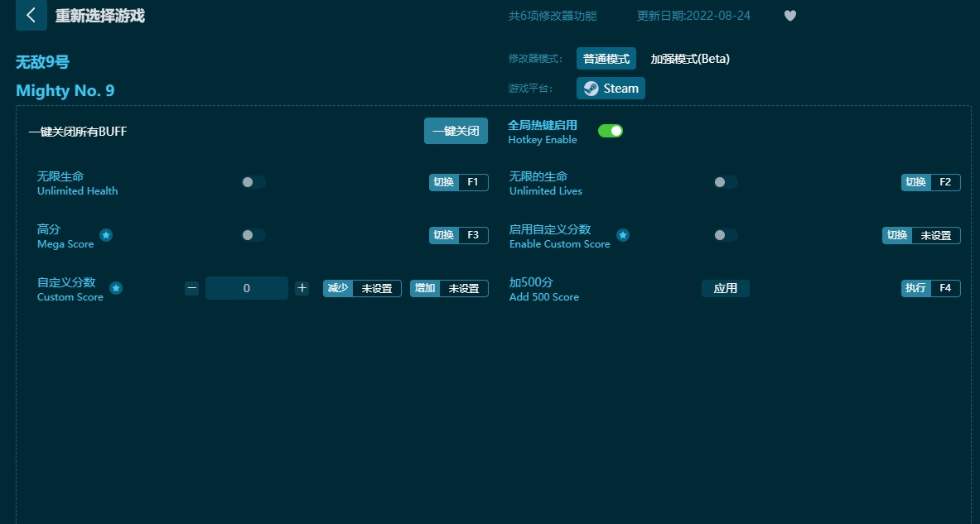This screenshot has width=980, height=524.
Task: Click 减少 未设置 hotkey for Custom Score
Action: (x=362, y=288)
